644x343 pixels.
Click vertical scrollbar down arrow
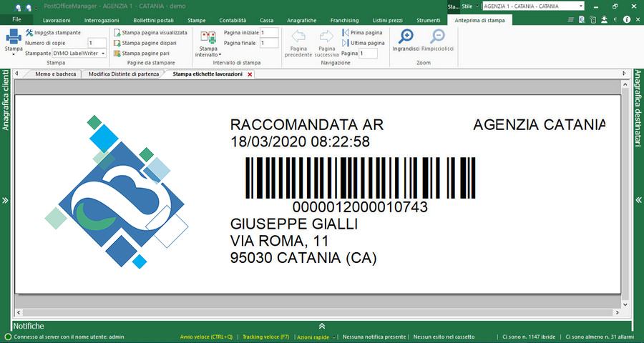625,305
